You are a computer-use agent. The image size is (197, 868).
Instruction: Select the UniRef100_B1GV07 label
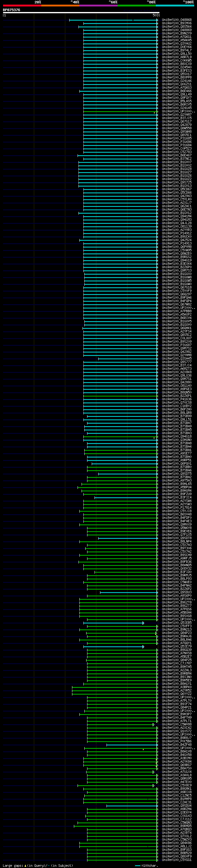coord(176,162)
